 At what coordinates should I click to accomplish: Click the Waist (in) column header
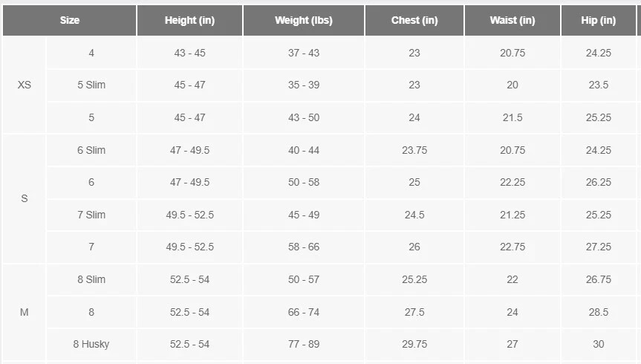[513, 21]
